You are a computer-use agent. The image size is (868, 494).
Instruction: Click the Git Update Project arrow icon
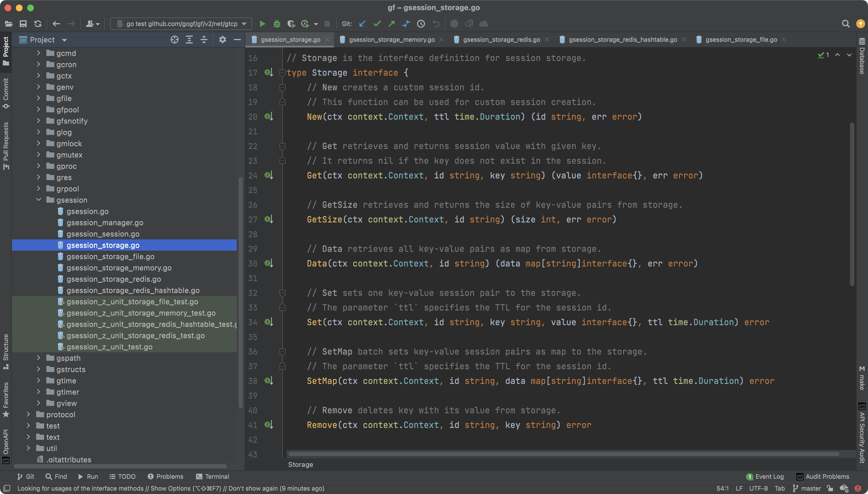(x=362, y=24)
